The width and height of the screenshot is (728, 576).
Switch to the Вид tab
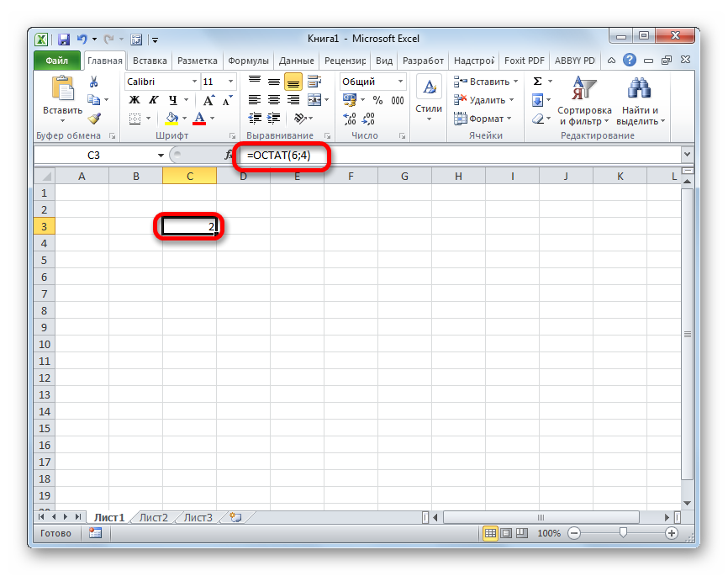(384, 61)
